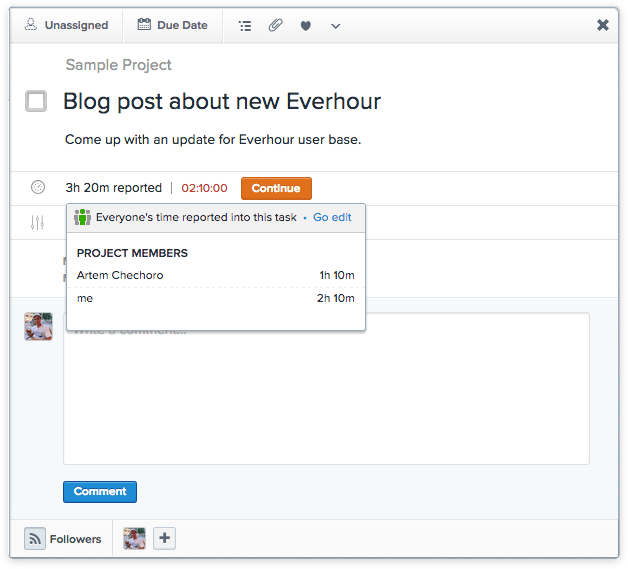Edit the task description text
The image size is (628, 569).
pyautogui.click(x=213, y=139)
